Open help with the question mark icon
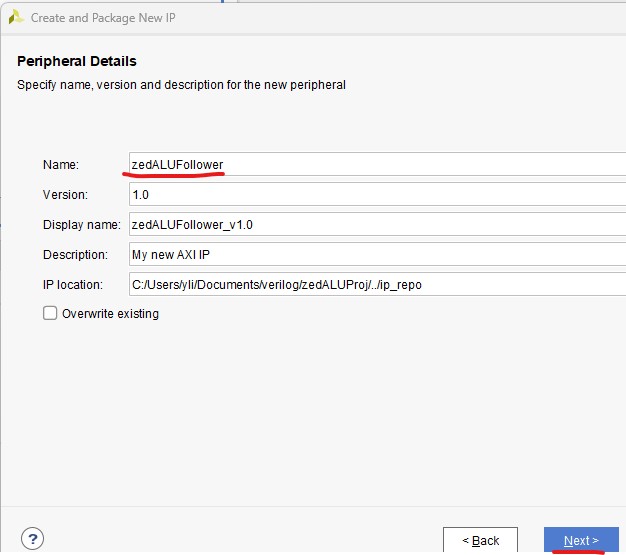The height and width of the screenshot is (555, 626). tap(32, 539)
